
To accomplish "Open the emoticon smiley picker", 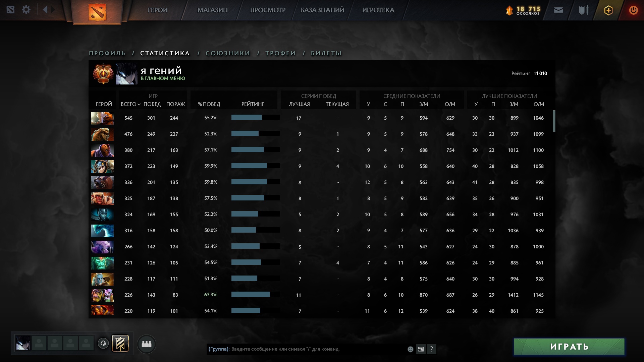I will point(410,349).
